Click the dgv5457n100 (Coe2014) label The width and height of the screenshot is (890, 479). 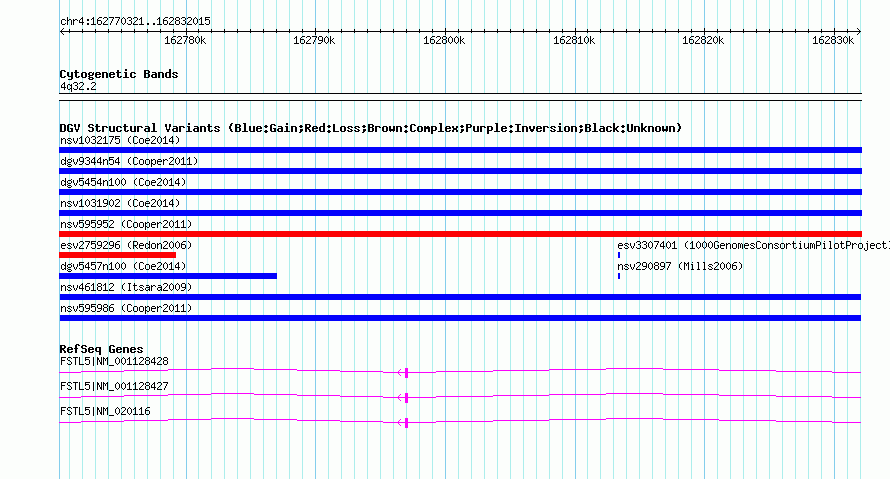(x=123, y=266)
